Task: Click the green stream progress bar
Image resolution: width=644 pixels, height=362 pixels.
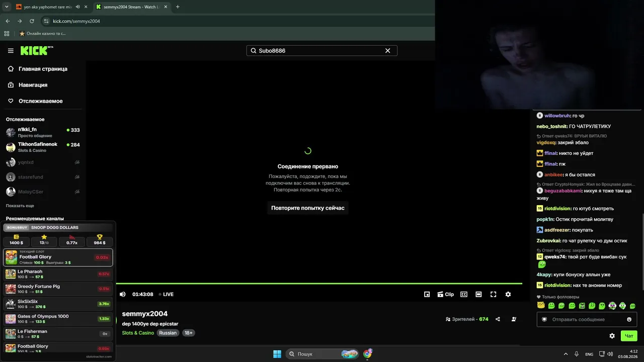Action: pos(319,284)
